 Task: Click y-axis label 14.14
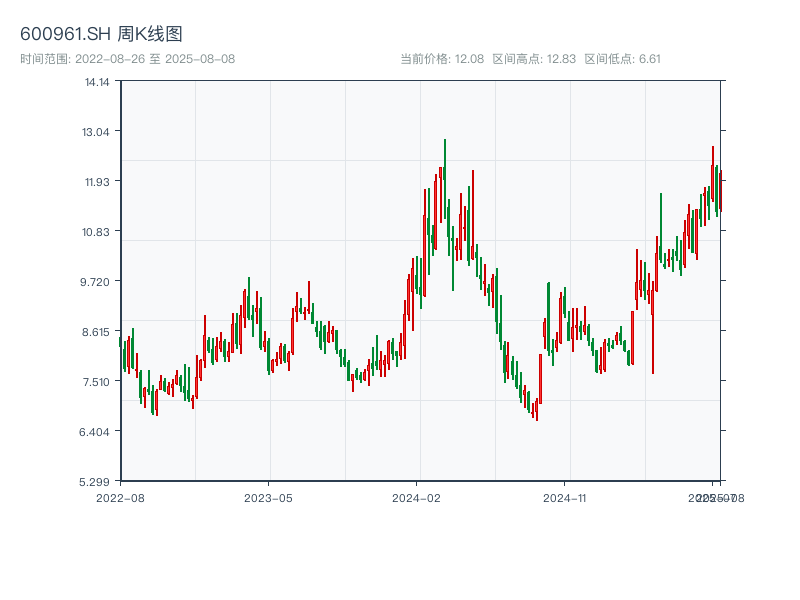(x=97, y=82)
